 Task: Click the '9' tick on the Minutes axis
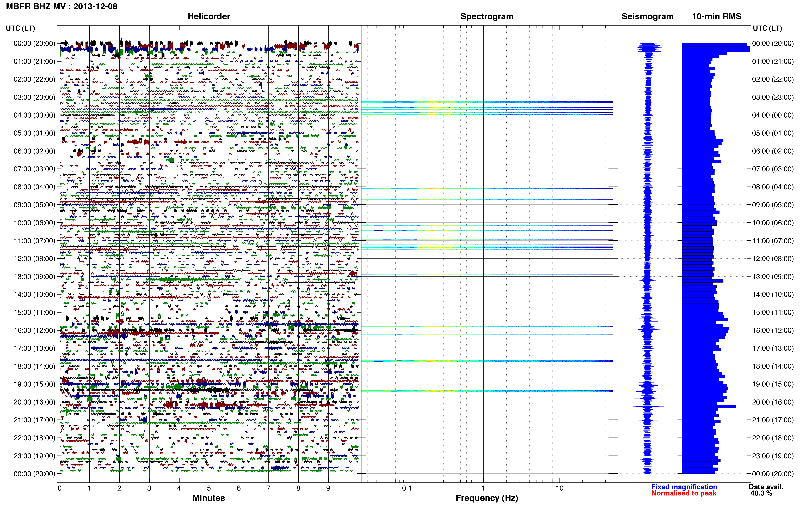click(328, 488)
